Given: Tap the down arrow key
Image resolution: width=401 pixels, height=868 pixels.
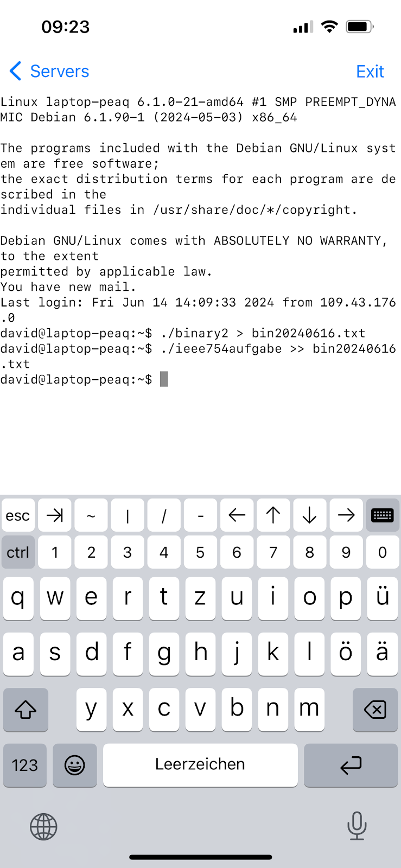Looking at the screenshot, I should pos(309,515).
